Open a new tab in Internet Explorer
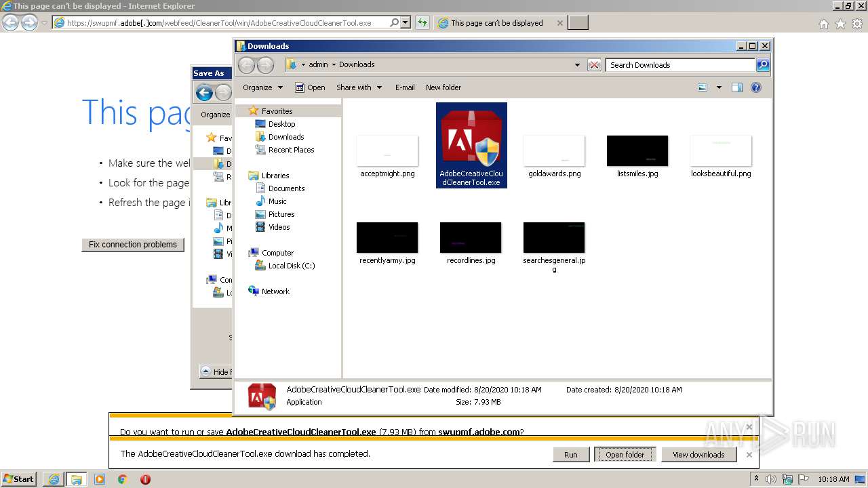This screenshot has height=488, width=868. coord(578,23)
